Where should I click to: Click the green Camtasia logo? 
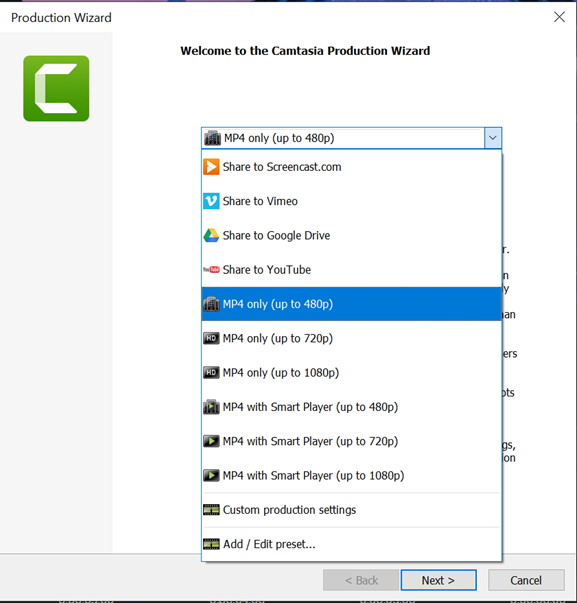[x=56, y=88]
